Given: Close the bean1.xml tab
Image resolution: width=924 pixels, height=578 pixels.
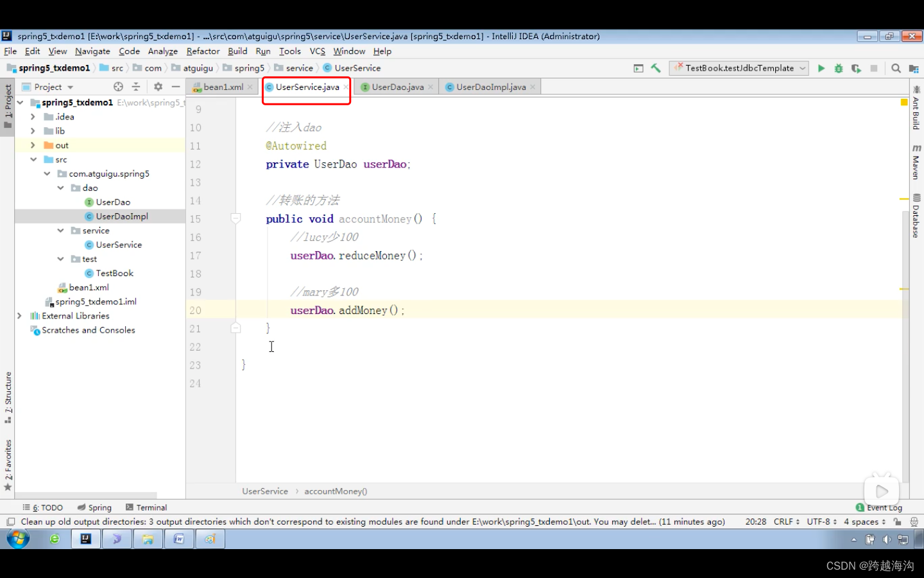Looking at the screenshot, I should click(250, 87).
